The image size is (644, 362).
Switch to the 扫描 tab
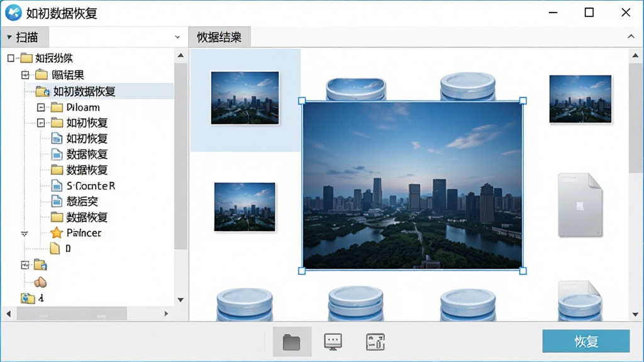[x=25, y=37]
